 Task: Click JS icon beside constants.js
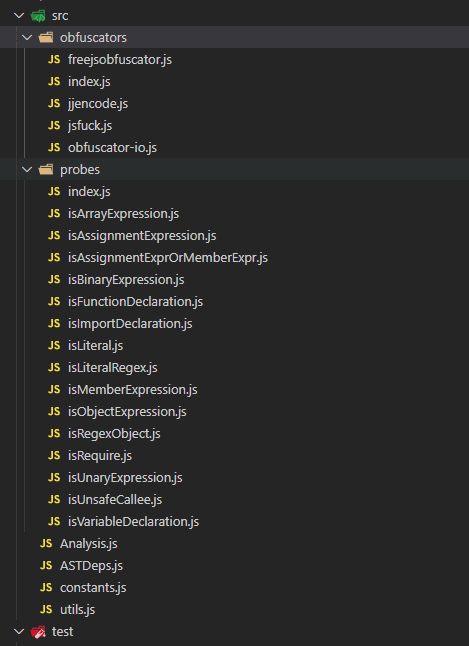46,587
